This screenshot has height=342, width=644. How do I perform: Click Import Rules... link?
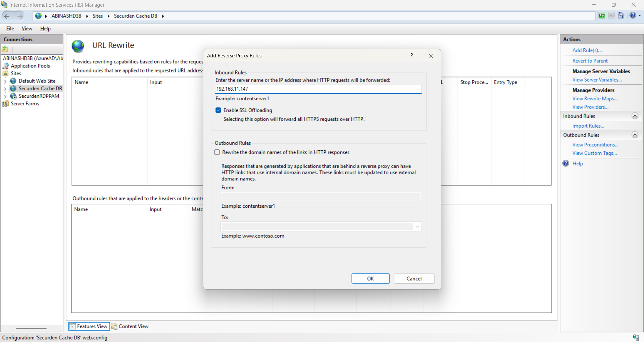click(588, 126)
